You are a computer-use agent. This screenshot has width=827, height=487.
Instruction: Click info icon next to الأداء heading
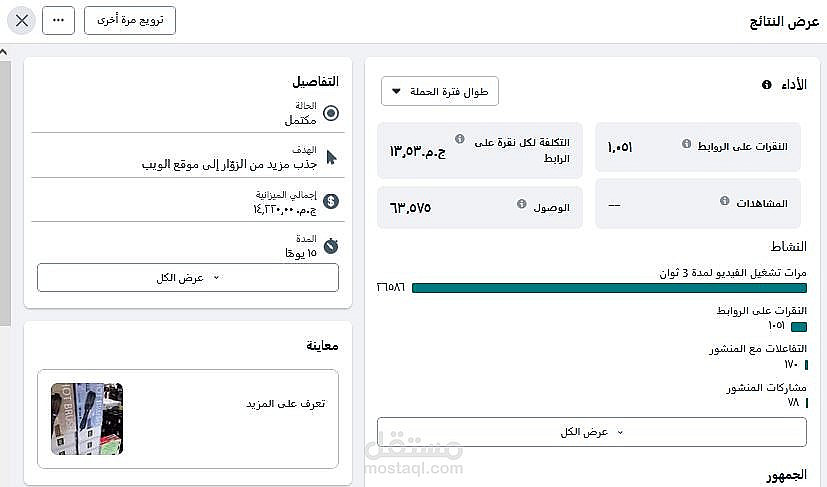tap(767, 85)
